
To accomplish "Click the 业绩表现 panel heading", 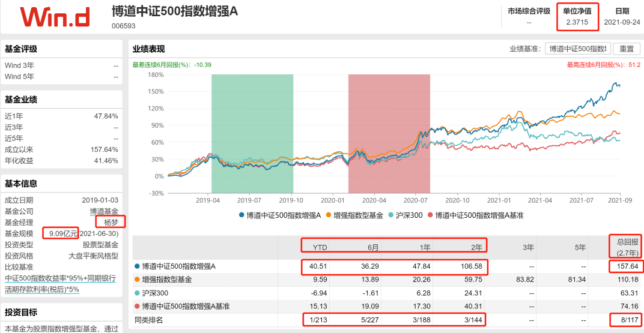I will [x=148, y=49].
